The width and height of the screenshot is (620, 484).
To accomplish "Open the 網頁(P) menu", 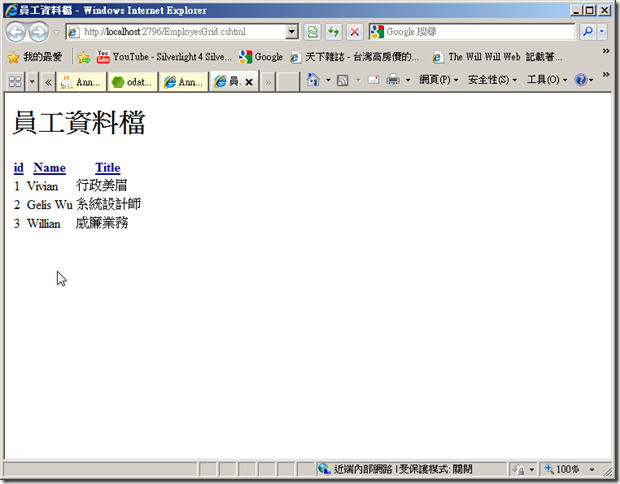I will (439, 80).
